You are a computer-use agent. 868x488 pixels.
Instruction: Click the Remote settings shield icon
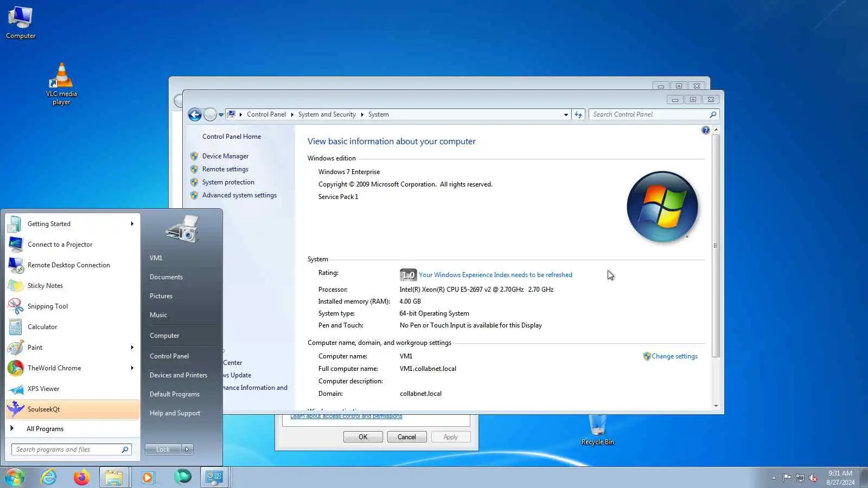[194, 169]
